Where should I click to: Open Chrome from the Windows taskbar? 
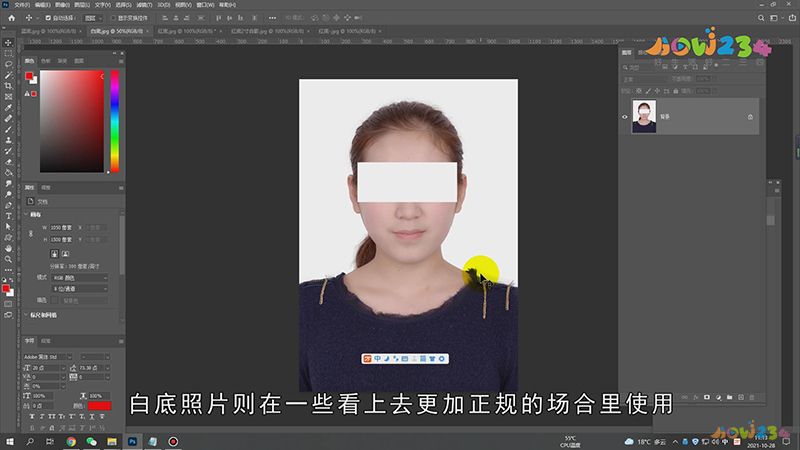tap(71, 441)
